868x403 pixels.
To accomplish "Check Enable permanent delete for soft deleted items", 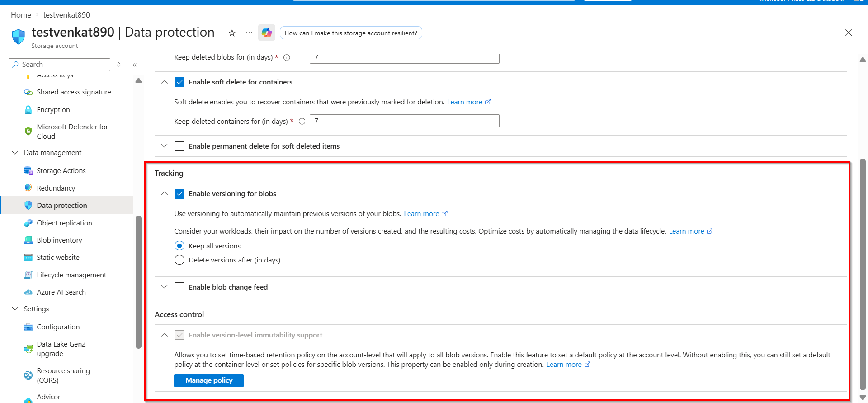I will tap(179, 146).
